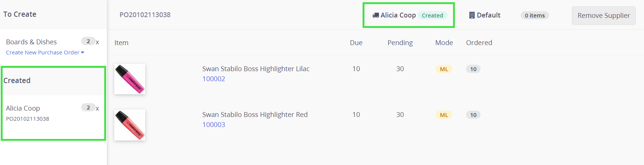Screen dimensions: 644x165
Task: Remove Alicia Coop order with the x icon
Action: (98, 108)
